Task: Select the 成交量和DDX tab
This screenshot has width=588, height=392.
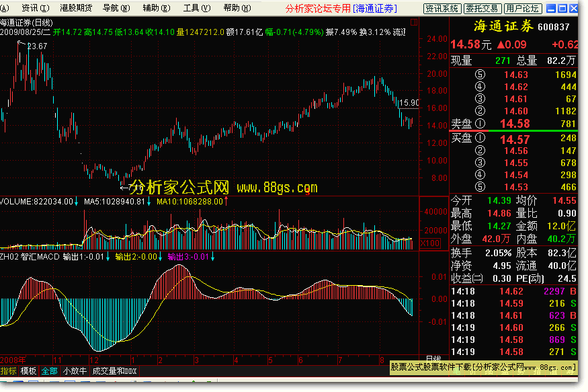Action: [x=114, y=371]
